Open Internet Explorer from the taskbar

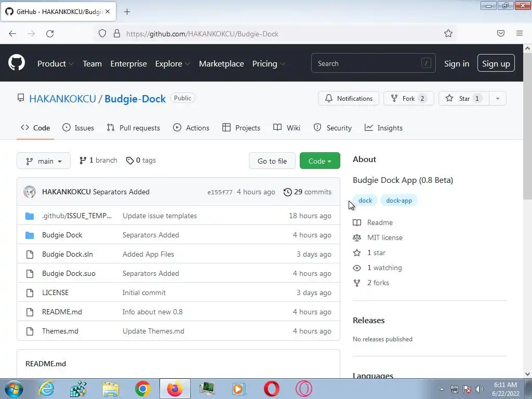[x=46, y=389]
